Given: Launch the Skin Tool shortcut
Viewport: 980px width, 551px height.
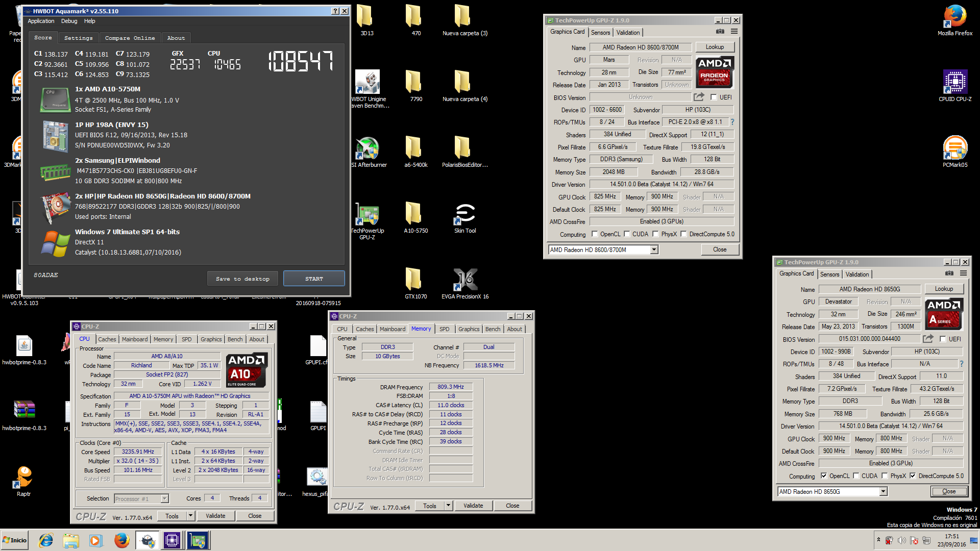Looking at the screenshot, I should click(x=464, y=217).
